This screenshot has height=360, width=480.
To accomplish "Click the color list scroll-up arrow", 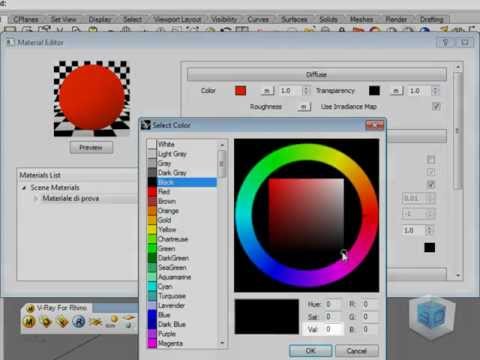I will click(x=222, y=145).
